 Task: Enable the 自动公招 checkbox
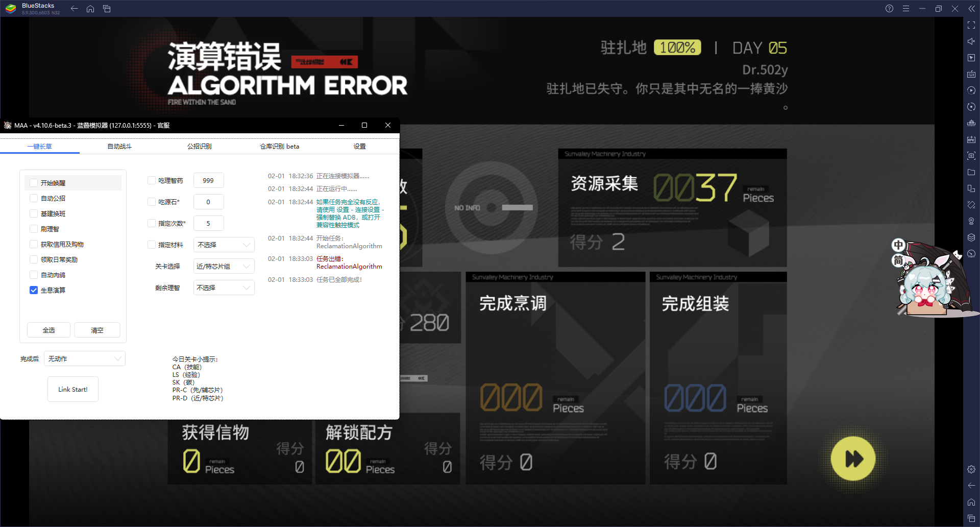point(34,198)
